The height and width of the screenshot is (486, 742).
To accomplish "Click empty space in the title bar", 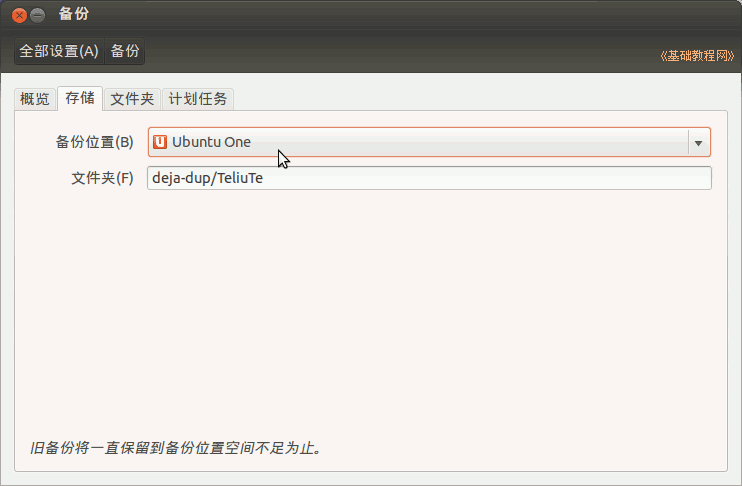I will [x=400, y=15].
